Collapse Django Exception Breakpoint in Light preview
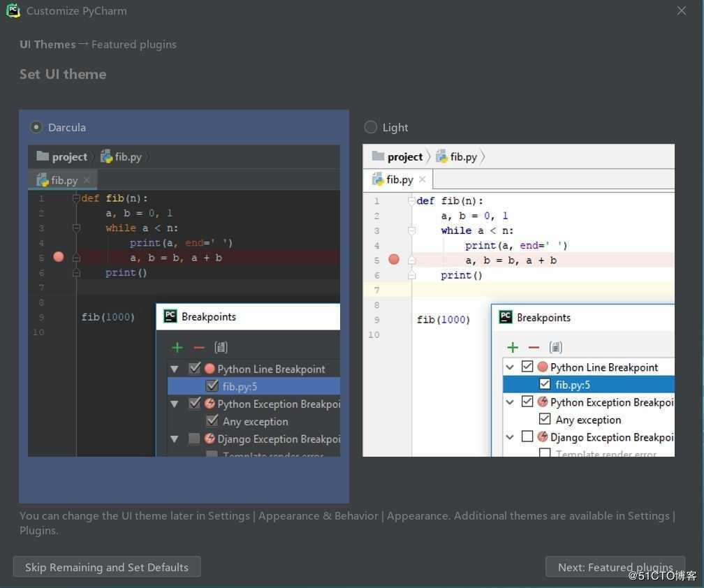704x588 pixels. [510, 437]
